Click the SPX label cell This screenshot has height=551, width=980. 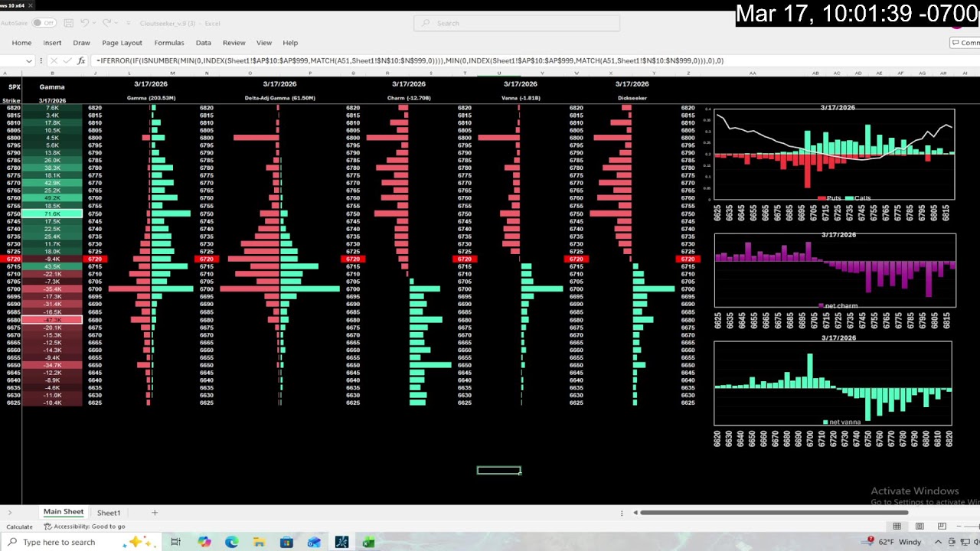coord(15,87)
